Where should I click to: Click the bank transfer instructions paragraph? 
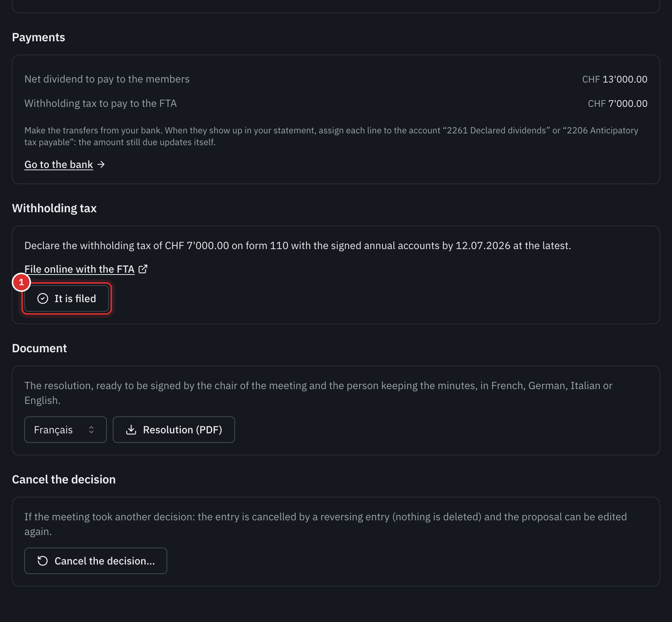point(331,136)
